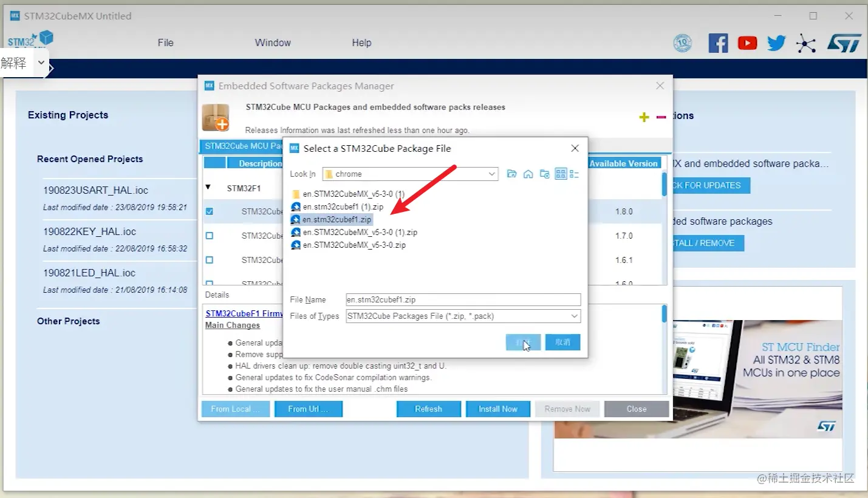Click the Refresh button
The width and height of the screenshot is (868, 498).
point(429,409)
